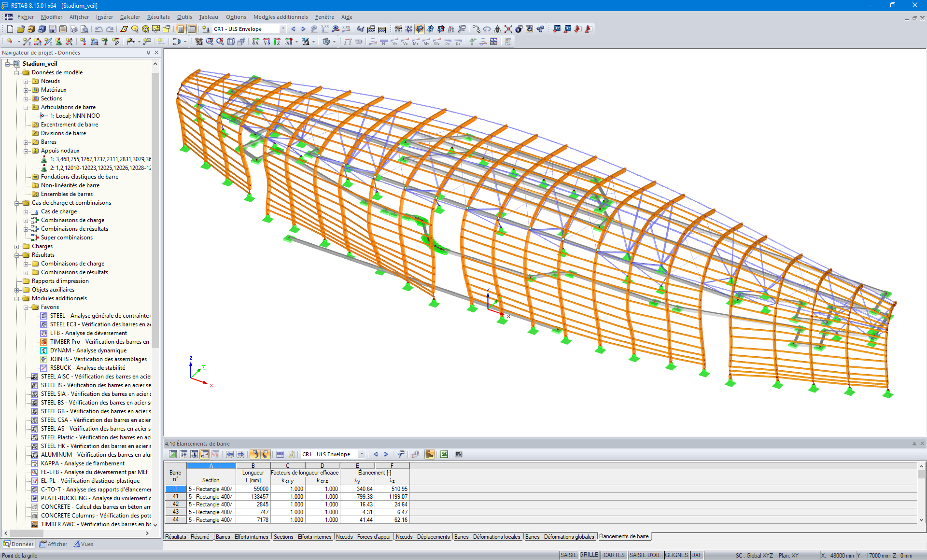Click the Save file icon
This screenshot has height=560, width=927.
pyautogui.click(x=52, y=29)
